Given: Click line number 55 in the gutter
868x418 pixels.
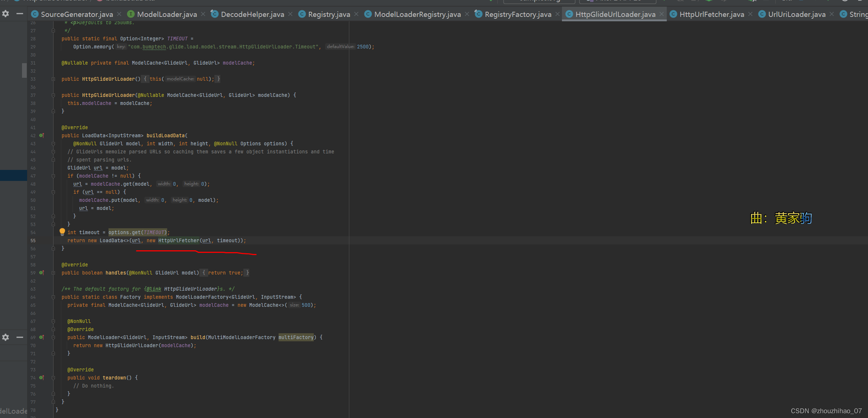Looking at the screenshot, I should point(33,240).
